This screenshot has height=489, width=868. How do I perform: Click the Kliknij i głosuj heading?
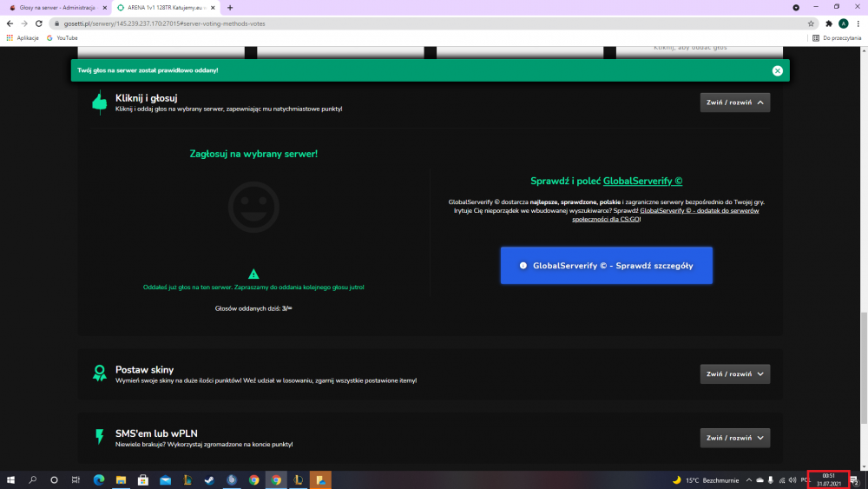146,98
